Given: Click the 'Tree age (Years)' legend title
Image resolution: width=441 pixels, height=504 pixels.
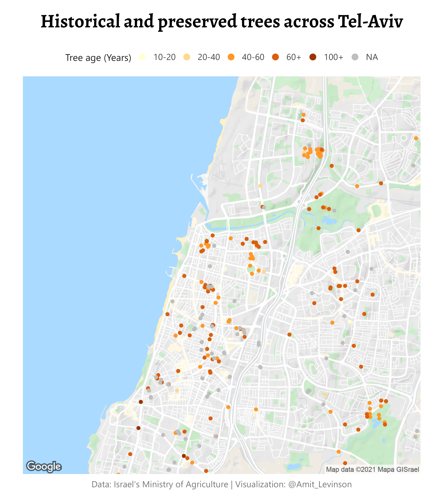Looking at the screenshot, I should (x=98, y=58).
